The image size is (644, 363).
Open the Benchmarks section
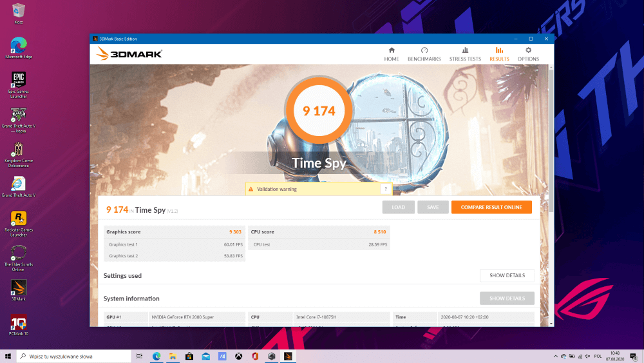424,54
